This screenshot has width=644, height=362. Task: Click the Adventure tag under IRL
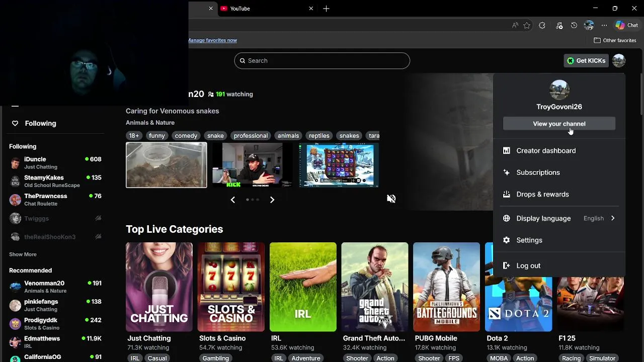click(x=306, y=358)
